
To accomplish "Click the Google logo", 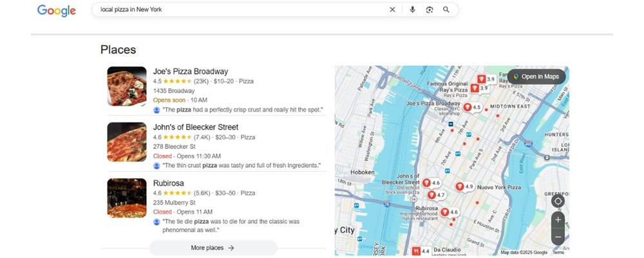I will coord(56,11).
